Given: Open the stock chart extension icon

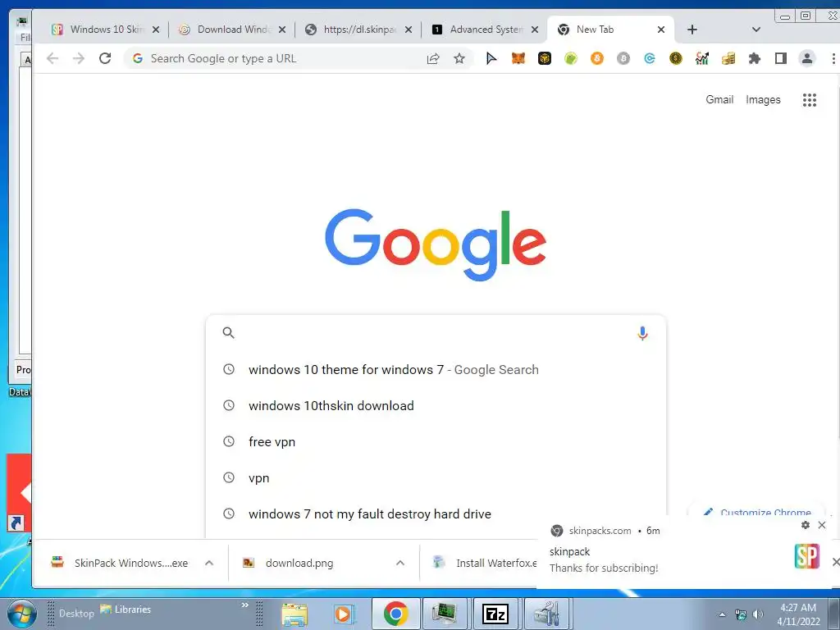Looking at the screenshot, I should click(702, 58).
